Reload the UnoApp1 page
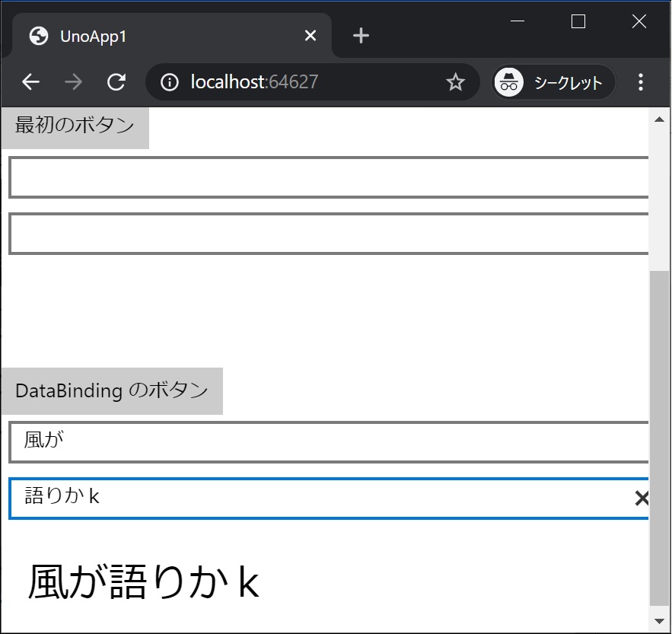 (116, 81)
